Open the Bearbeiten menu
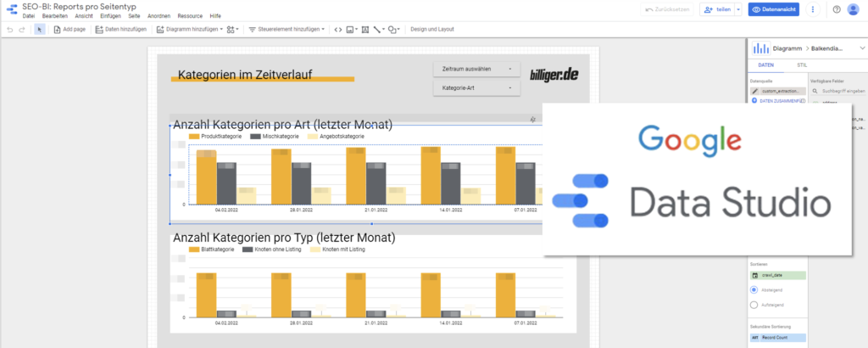The image size is (868, 348). pyautogui.click(x=54, y=16)
